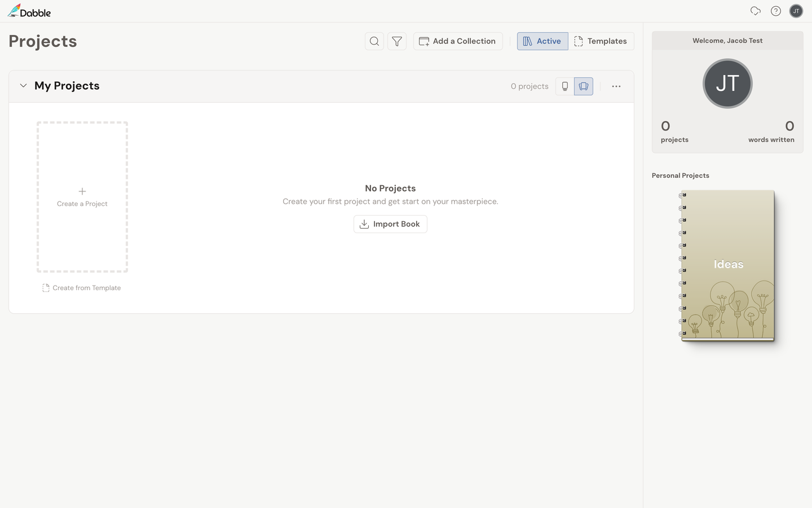The height and width of the screenshot is (508, 812).
Task: Select the single-column view toggle in My Projects
Action: [564, 86]
